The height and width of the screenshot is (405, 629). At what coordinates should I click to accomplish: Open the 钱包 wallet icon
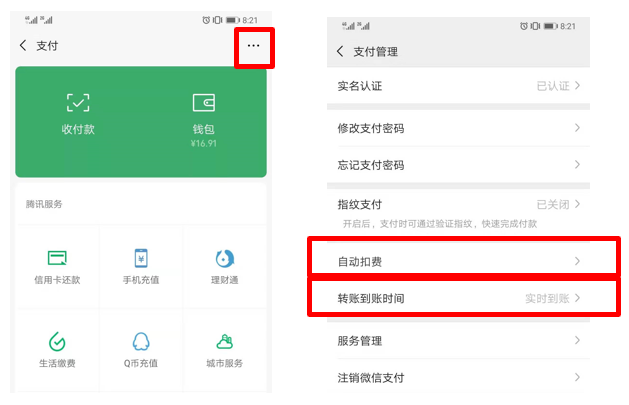203,103
